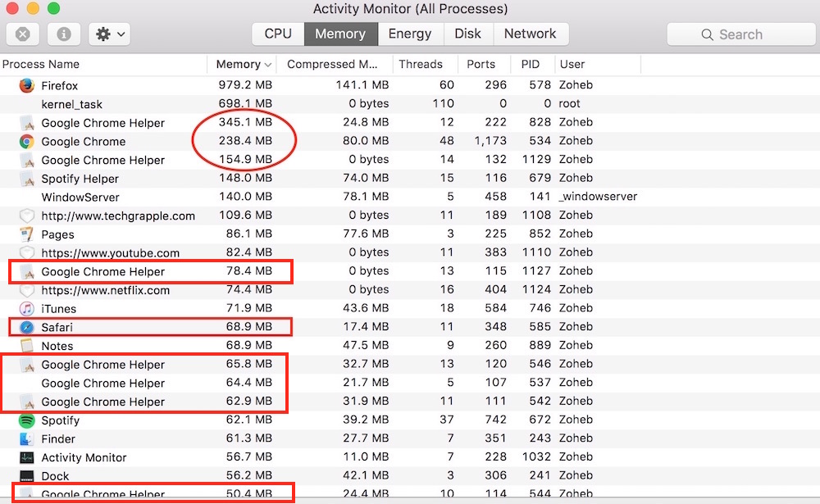This screenshot has width=820, height=504.
Task: Sort by Threads column header
Action: point(420,65)
